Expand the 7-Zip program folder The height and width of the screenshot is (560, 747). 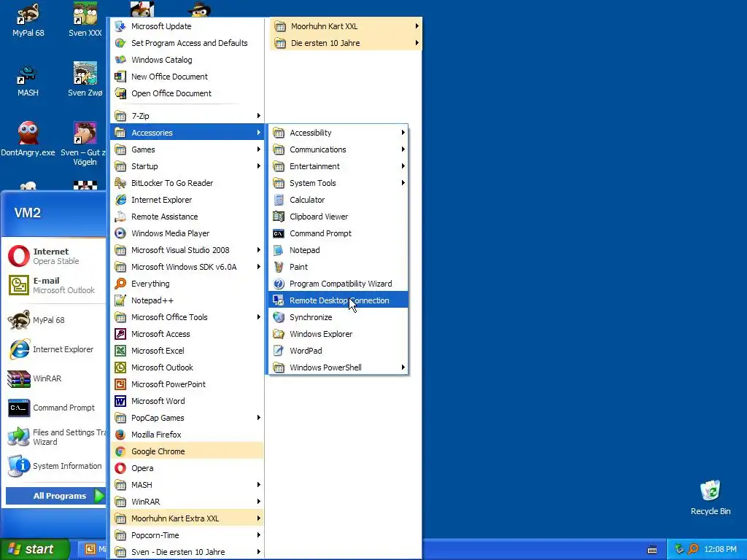click(187, 116)
